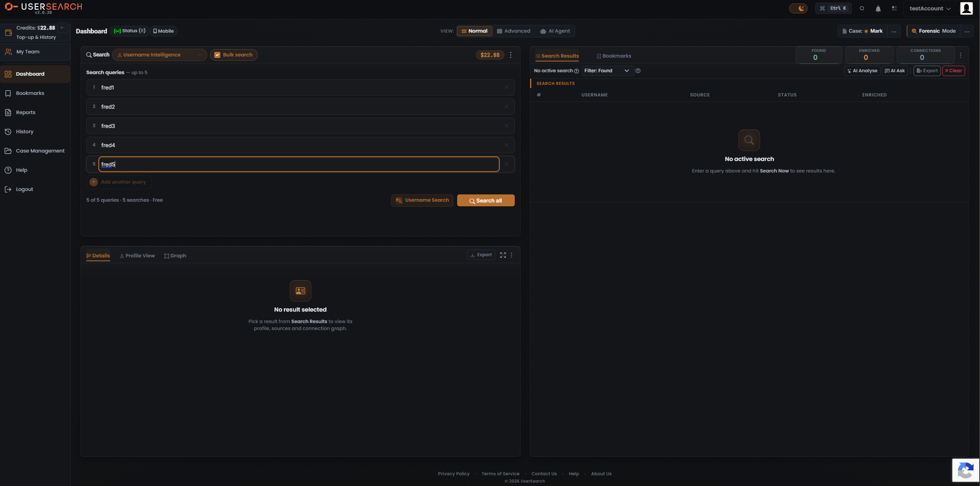Open the Contact Us link
This screenshot has width=980, height=486.
tap(544, 474)
